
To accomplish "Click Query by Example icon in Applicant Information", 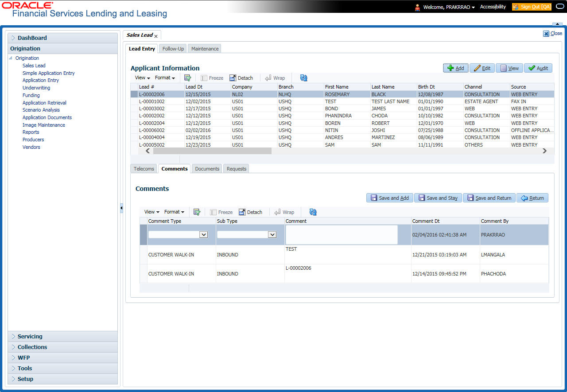I will pos(187,78).
